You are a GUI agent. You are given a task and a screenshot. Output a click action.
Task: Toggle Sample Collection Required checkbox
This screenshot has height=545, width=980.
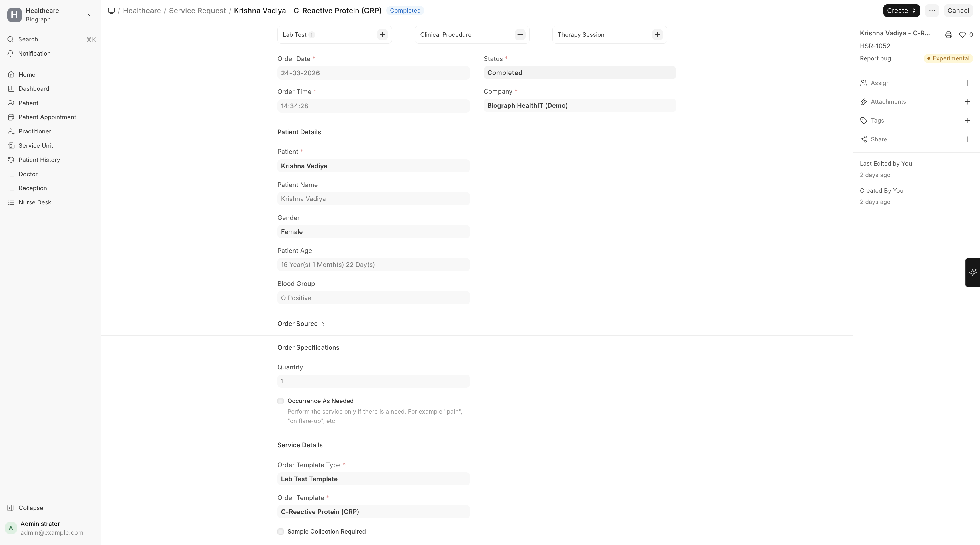[x=280, y=531]
